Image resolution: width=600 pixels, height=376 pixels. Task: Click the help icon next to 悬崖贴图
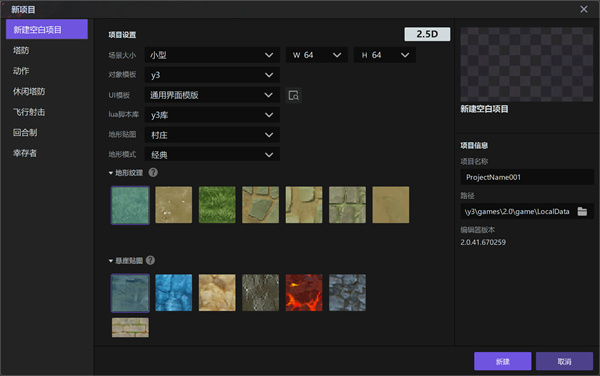coord(150,260)
